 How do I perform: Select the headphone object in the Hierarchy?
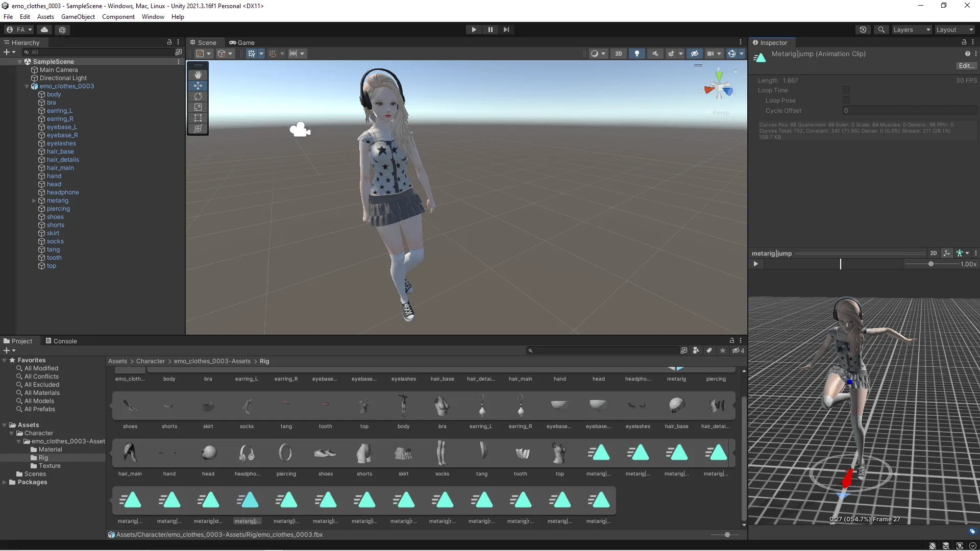pos(62,192)
